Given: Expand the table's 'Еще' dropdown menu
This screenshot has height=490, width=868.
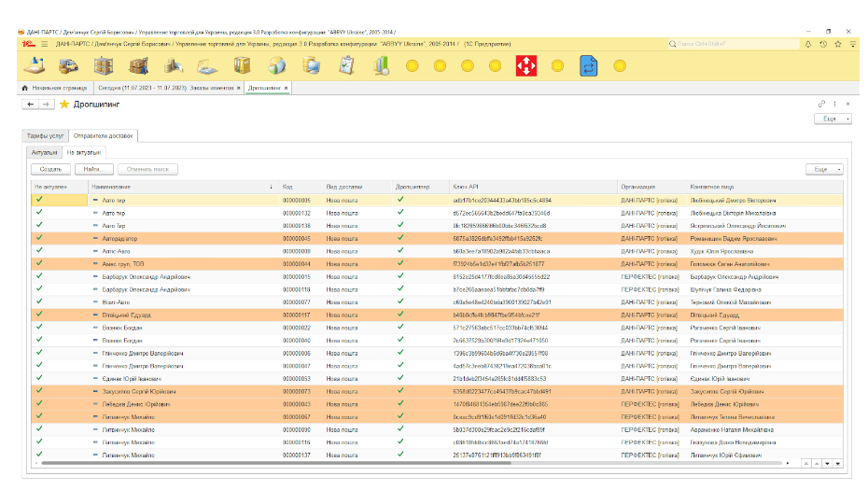Looking at the screenshot, I should pos(824,169).
